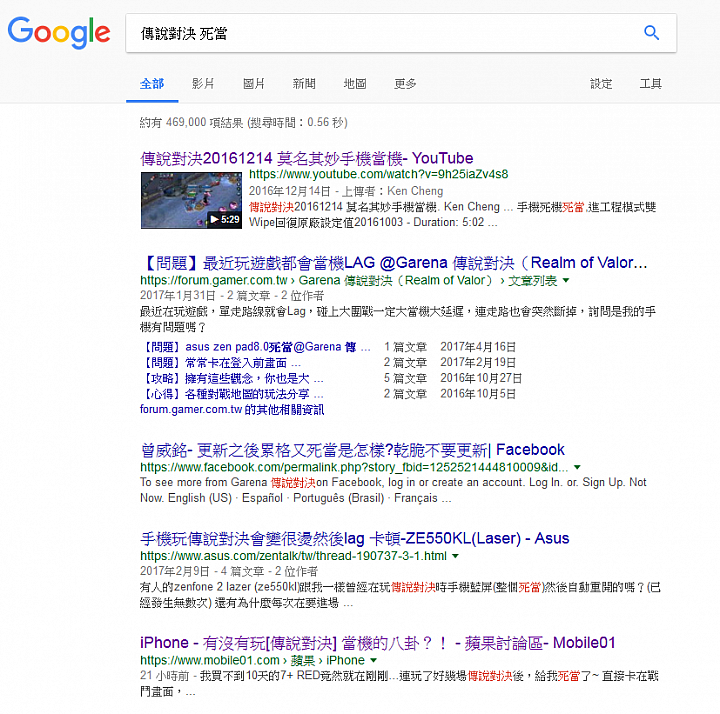The height and width of the screenshot is (714, 720).
Task: Open the Facebook result 曾威銘- 更新之後累格又死當
Action: tap(352, 450)
